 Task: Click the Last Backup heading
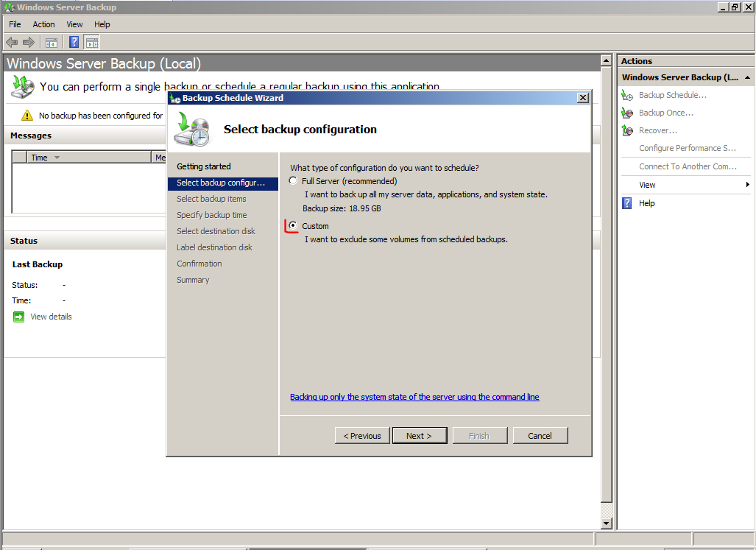pyautogui.click(x=37, y=264)
